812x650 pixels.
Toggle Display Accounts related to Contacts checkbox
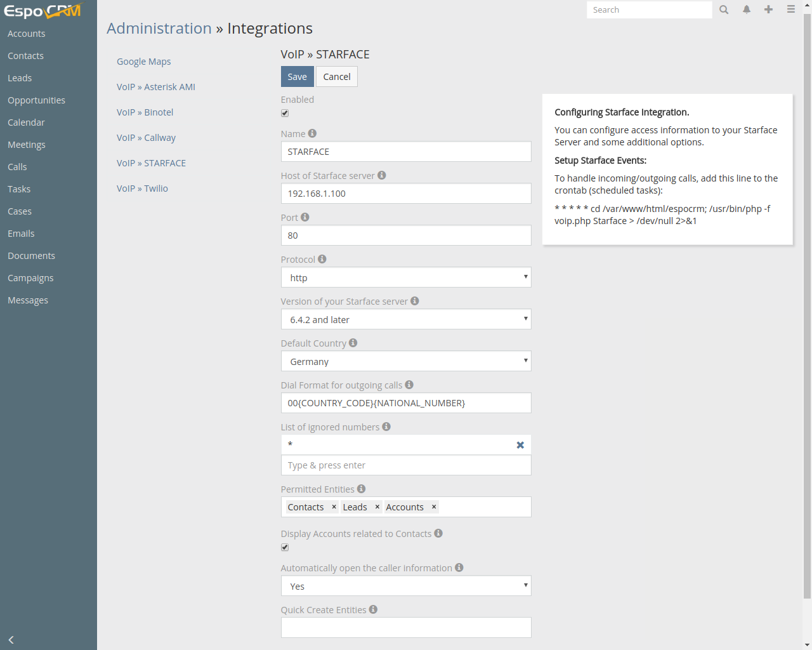(285, 547)
